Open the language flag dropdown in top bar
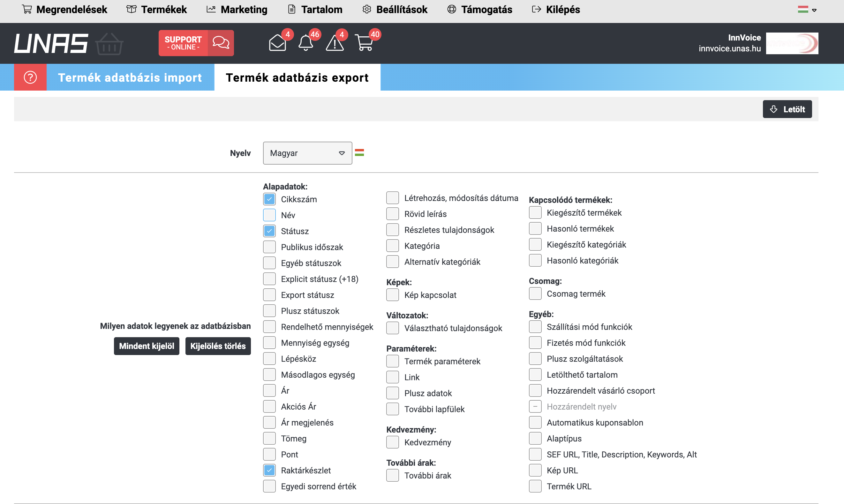This screenshot has height=504, width=844. coord(807,10)
